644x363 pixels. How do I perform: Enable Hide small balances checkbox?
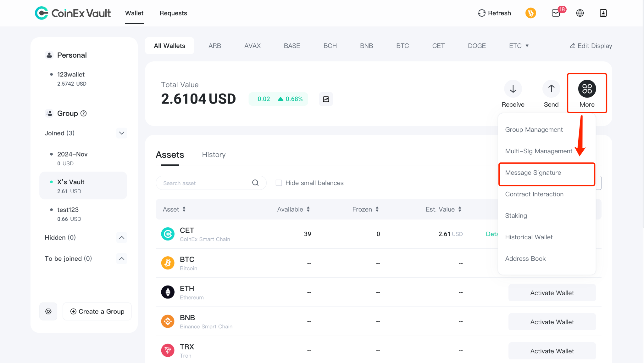[x=279, y=183]
